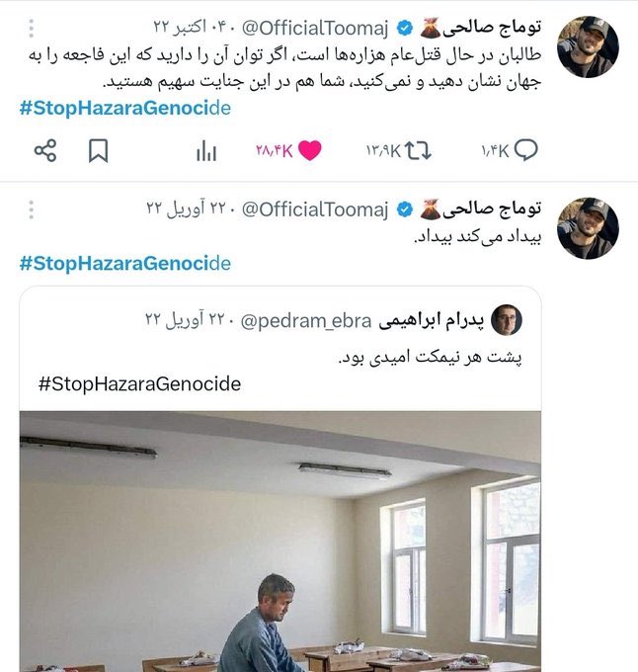The image size is (638, 672).
Task: Open the quoted tweet's #StopHazaraGenocide text
Action: tap(139, 384)
